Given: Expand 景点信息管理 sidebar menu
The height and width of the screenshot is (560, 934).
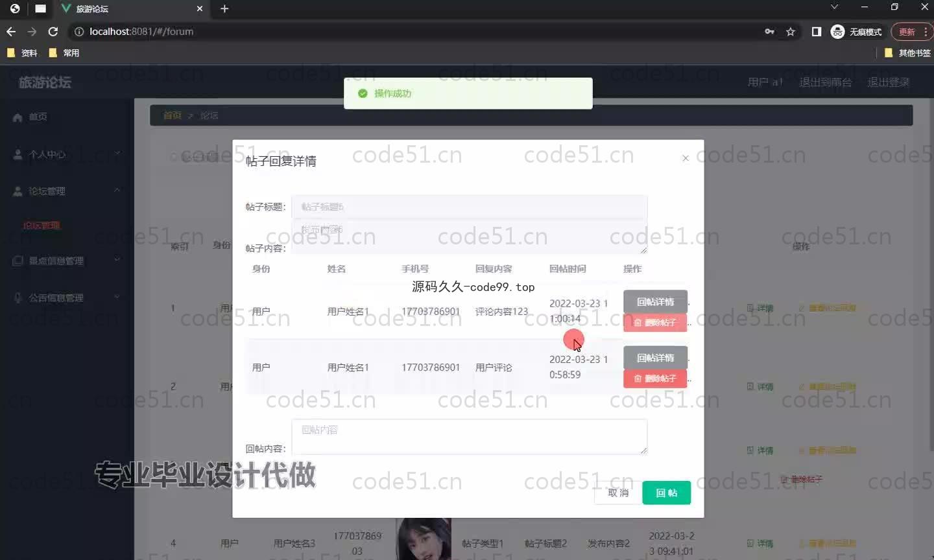Looking at the screenshot, I should (x=65, y=261).
